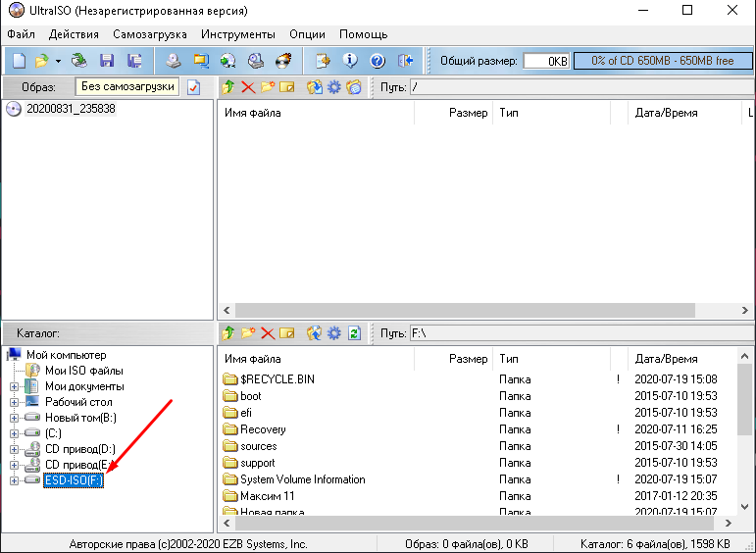
Task: Expand the ESD-ISO(F:) tree node
Action: coord(14,480)
